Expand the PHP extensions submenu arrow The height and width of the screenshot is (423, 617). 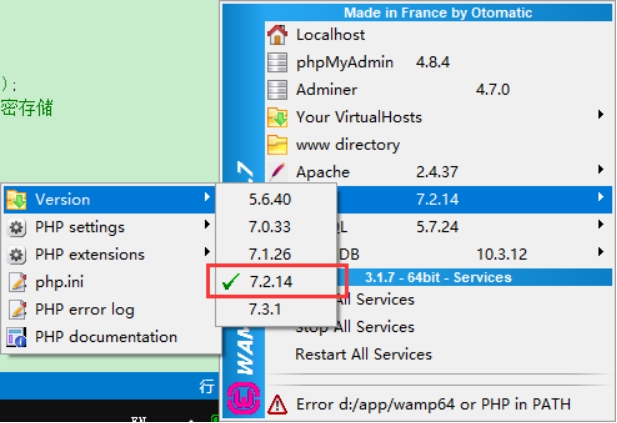point(207,254)
